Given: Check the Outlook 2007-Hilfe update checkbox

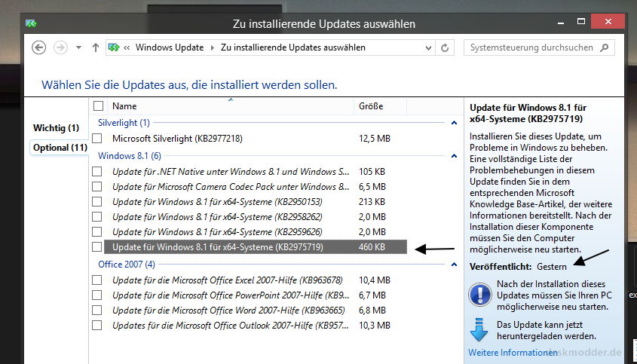Looking at the screenshot, I should click(96, 325).
